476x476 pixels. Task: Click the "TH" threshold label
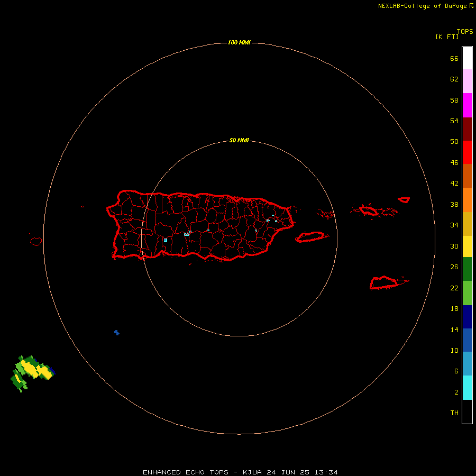(454, 413)
